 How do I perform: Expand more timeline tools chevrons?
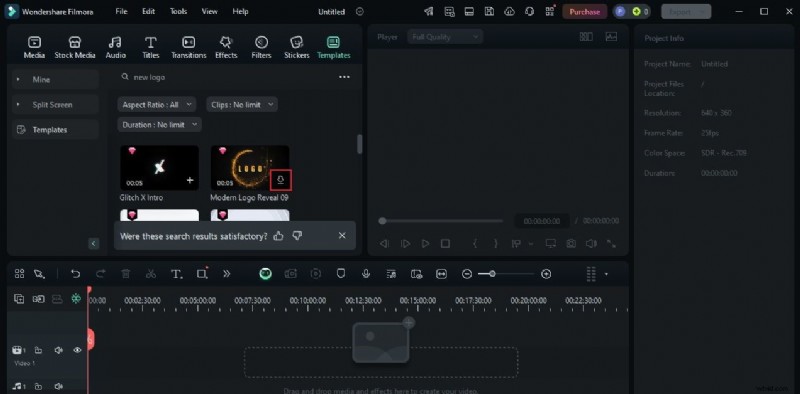tap(227, 274)
